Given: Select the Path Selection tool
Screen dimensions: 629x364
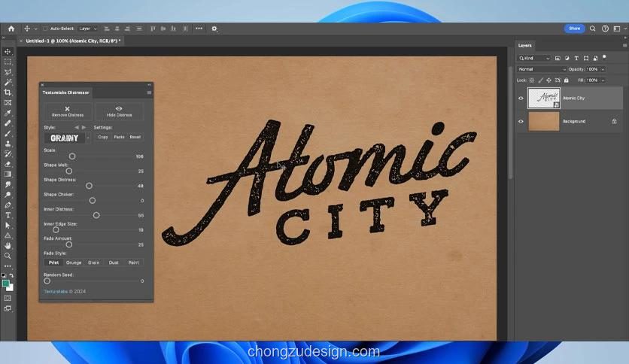Looking at the screenshot, I should [8, 226].
